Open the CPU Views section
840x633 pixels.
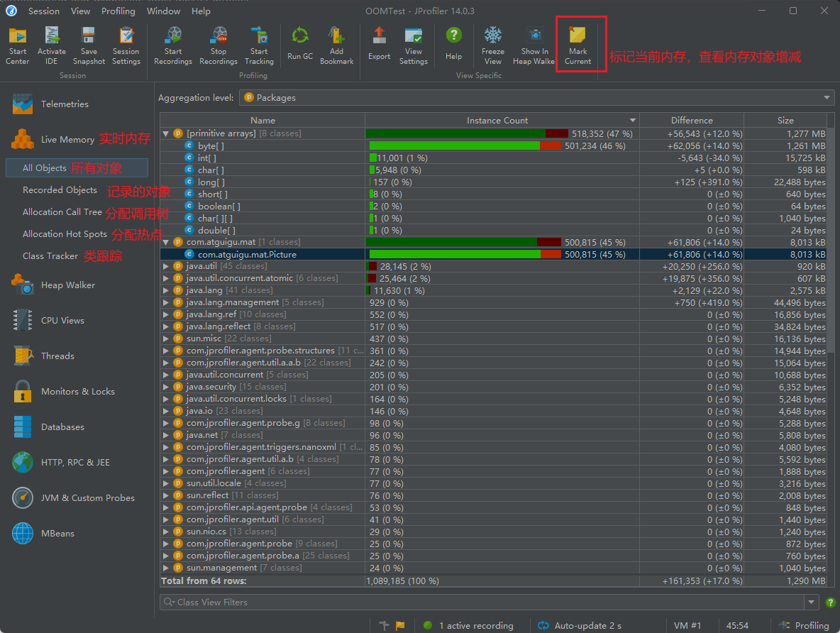point(48,321)
